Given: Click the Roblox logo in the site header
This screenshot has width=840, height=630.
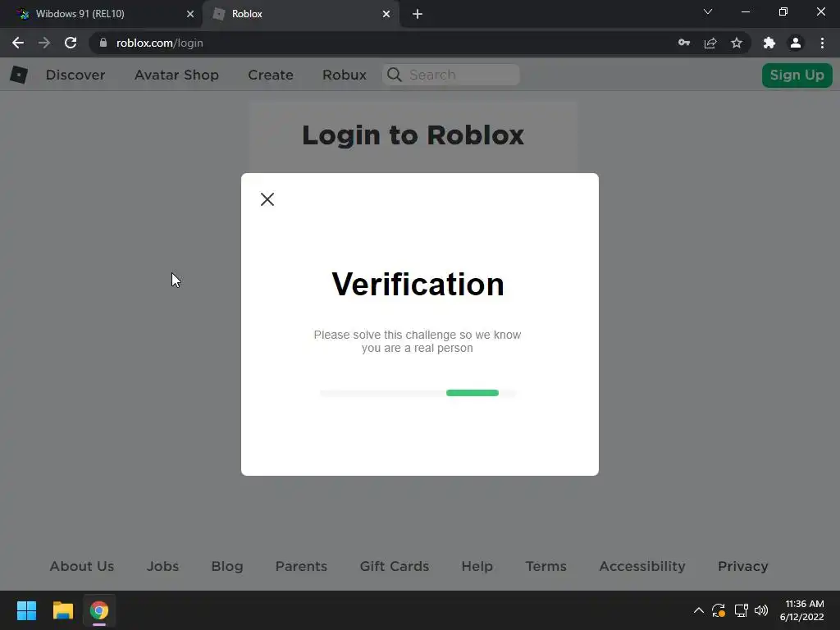Looking at the screenshot, I should click(19, 75).
